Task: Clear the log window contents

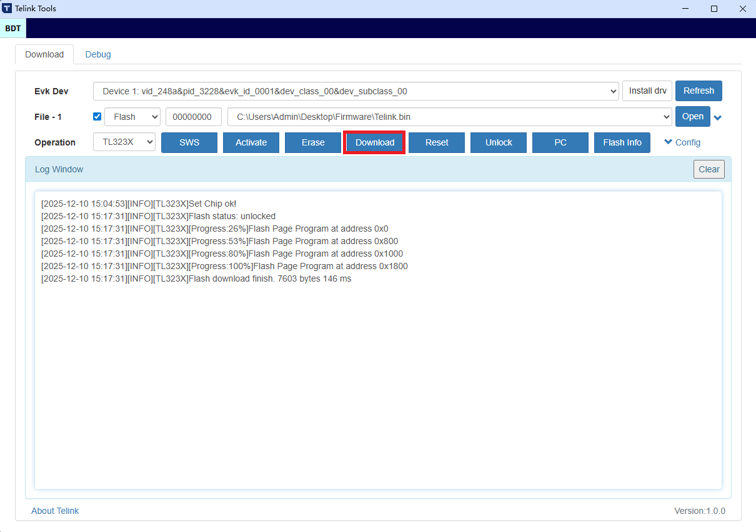Action: tap(709, 169)
